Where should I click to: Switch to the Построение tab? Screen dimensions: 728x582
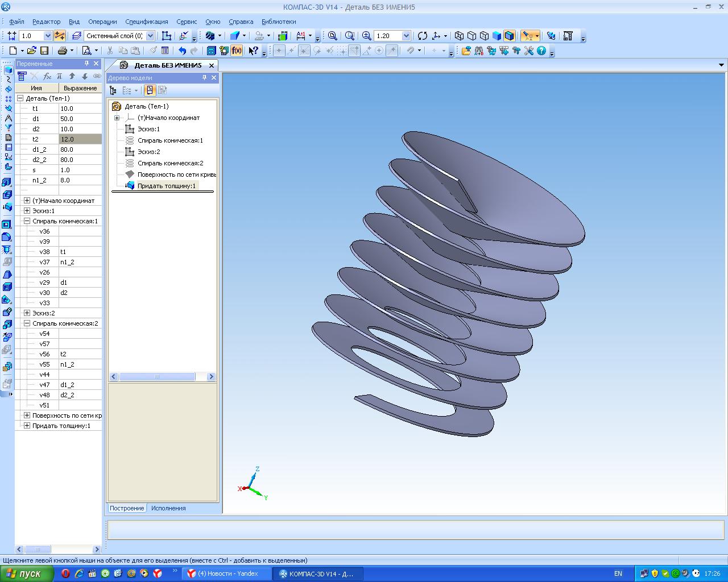tap(127, 508)
